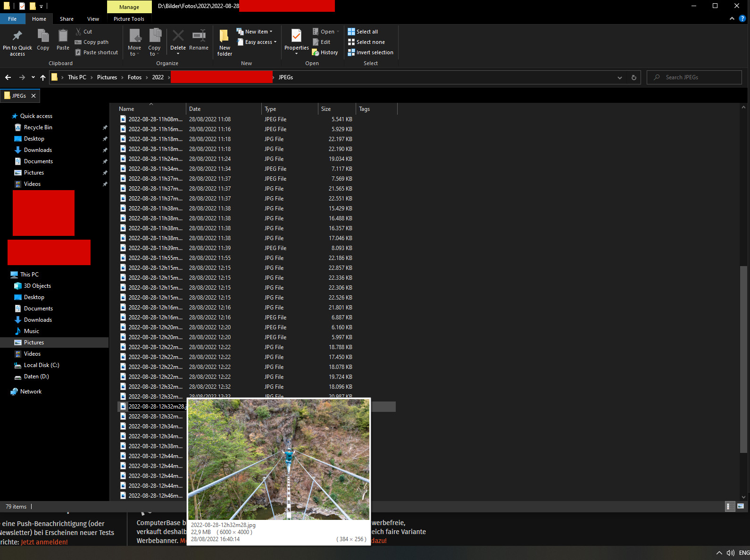Click the Copy icon in Clipboard group

(x=43, y=36)
